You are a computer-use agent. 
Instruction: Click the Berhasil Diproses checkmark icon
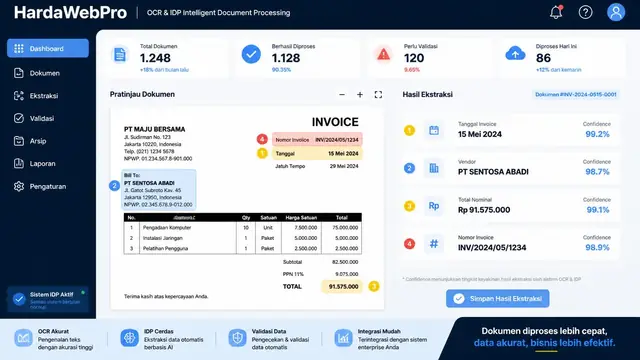tap(251, 54)
